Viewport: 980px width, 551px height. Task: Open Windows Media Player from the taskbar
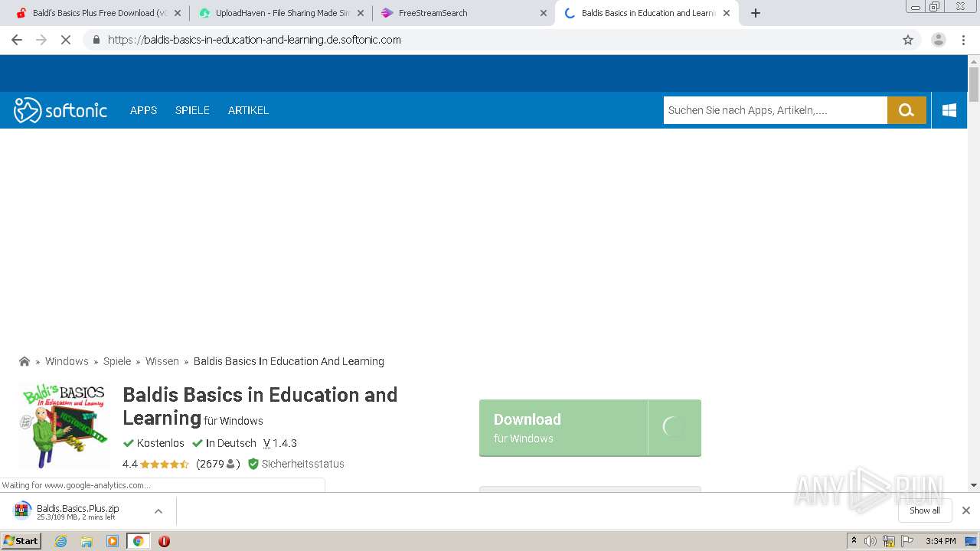[113, 541]
